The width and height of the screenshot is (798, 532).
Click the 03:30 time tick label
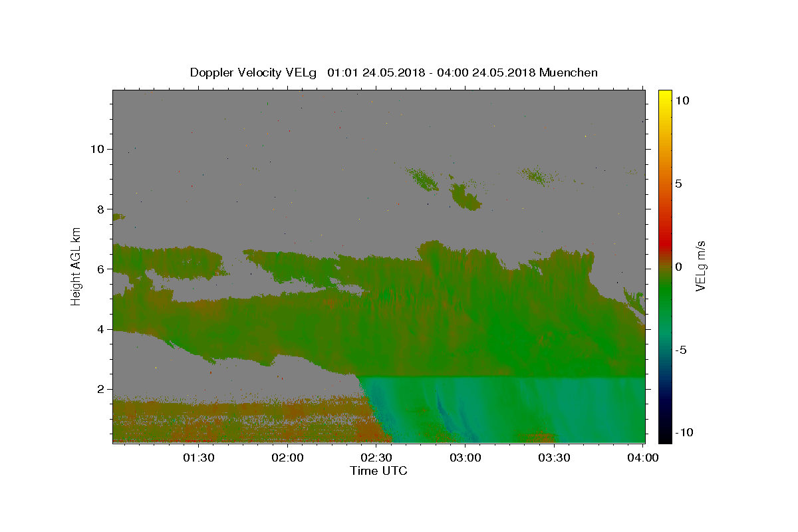coord(554,458)
